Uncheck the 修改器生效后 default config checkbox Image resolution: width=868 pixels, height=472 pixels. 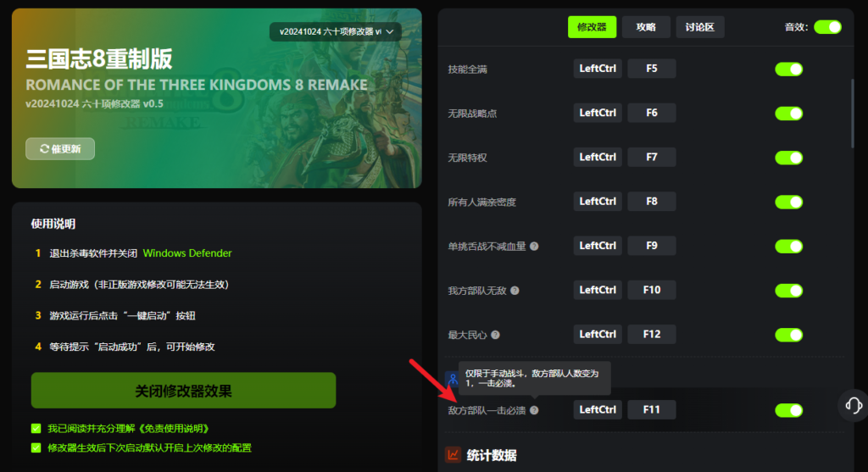pyautogui.click(x=36, y=447)
